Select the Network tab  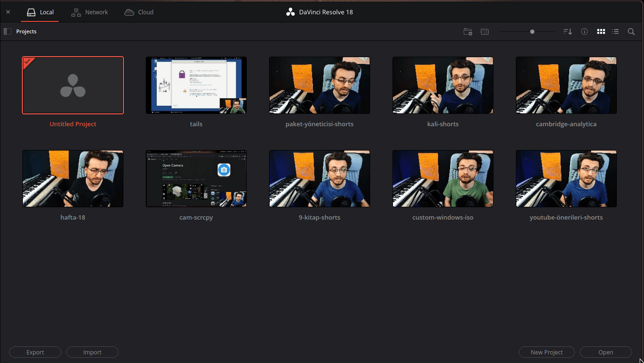pyautogui.click(x=90, y=12)
